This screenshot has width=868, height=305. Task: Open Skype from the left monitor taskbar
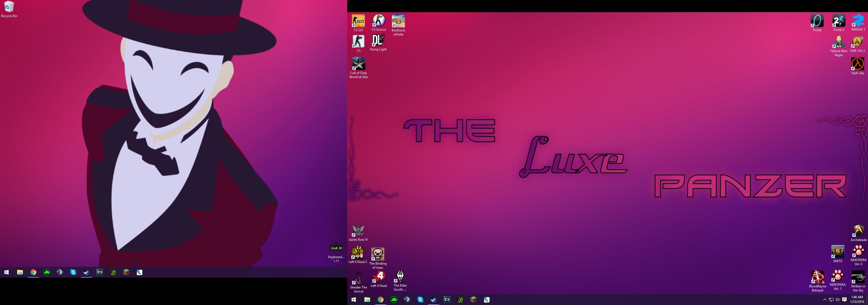tap(73, 272)
